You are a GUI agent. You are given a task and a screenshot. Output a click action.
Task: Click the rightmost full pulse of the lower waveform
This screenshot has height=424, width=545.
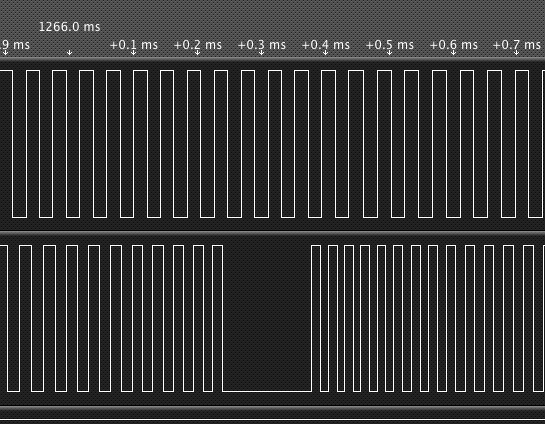click(528, 318)
